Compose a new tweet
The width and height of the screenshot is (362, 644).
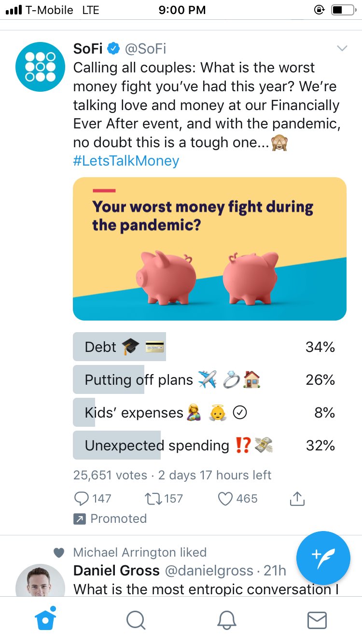click(323, 558)
